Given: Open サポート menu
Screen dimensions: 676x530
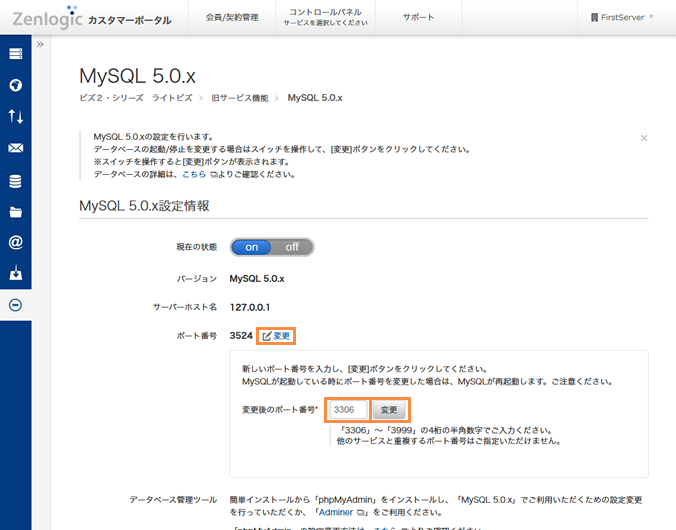Looking at the screenshot, I should tap(418, 17).
